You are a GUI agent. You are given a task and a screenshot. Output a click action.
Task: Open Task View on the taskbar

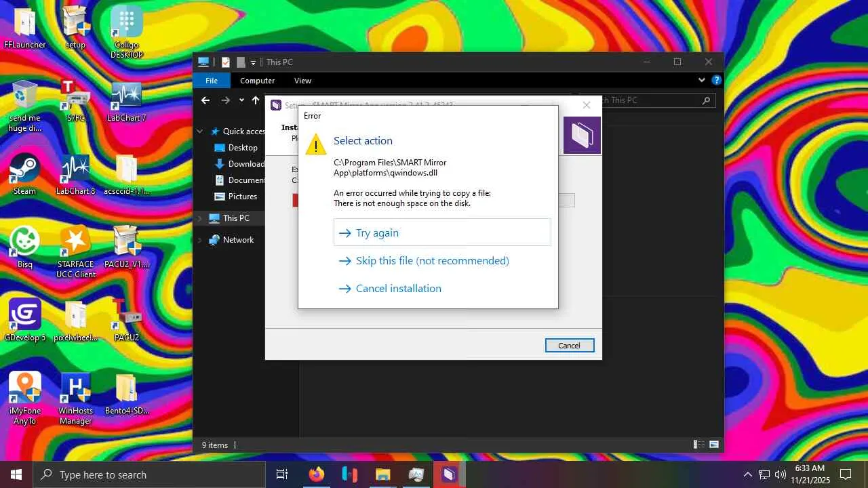pyautogui.click(x=282, y=474)
